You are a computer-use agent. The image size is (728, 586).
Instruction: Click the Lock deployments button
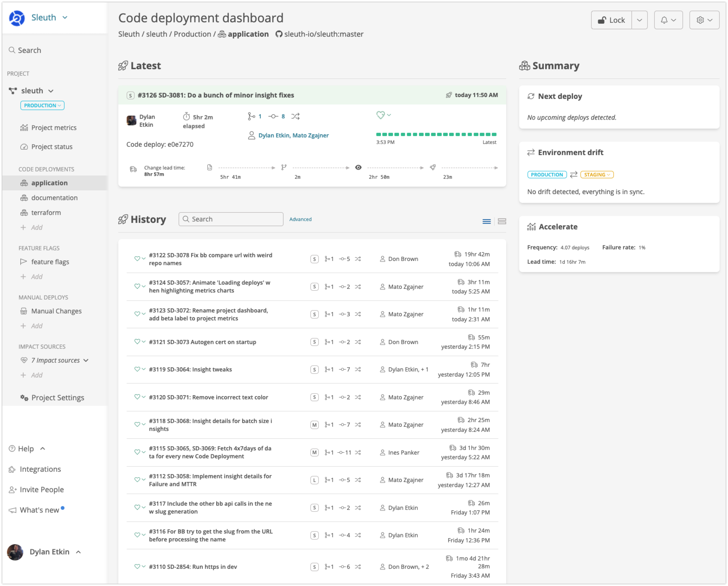pyautogui.click(x=611, y=20)
